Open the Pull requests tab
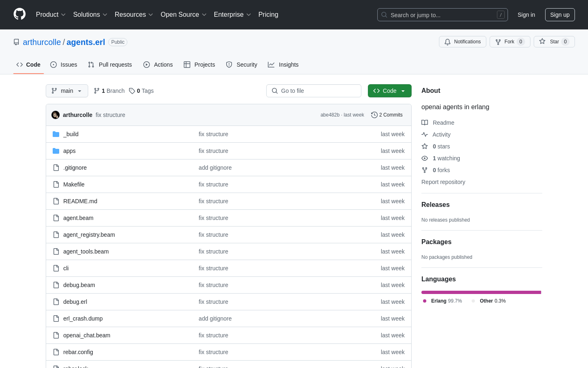Viewport: 588px width, 368px height. pos(110,65)
